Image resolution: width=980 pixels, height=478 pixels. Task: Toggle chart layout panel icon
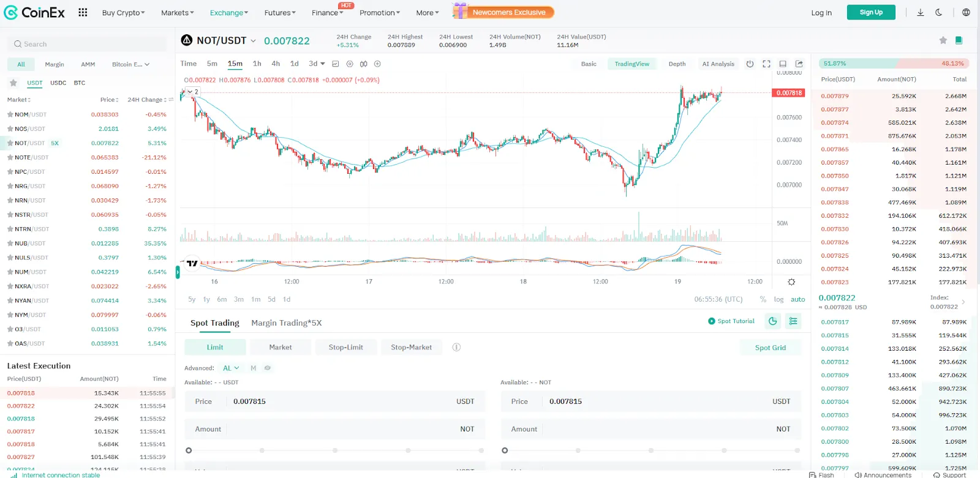(783, 64)
